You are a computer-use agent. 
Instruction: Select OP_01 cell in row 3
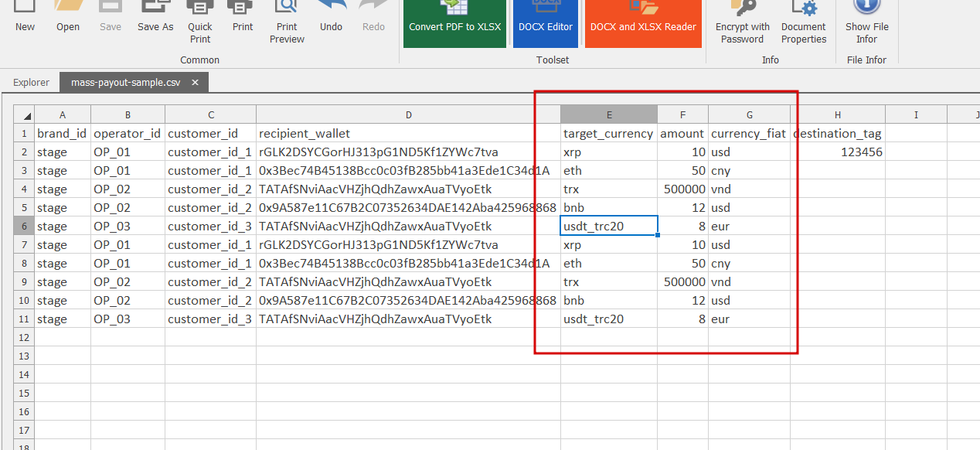[x=128, y=170]
